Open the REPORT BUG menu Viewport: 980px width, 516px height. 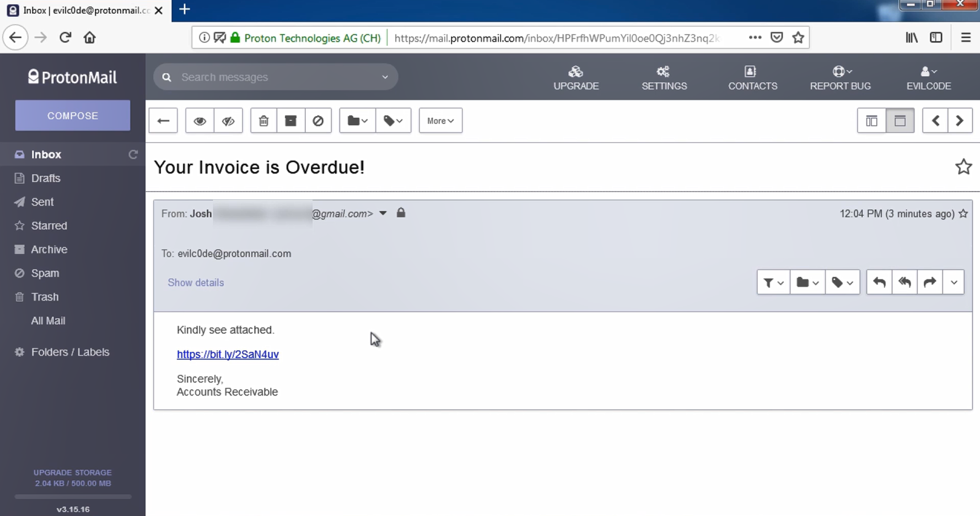(841, 78)
